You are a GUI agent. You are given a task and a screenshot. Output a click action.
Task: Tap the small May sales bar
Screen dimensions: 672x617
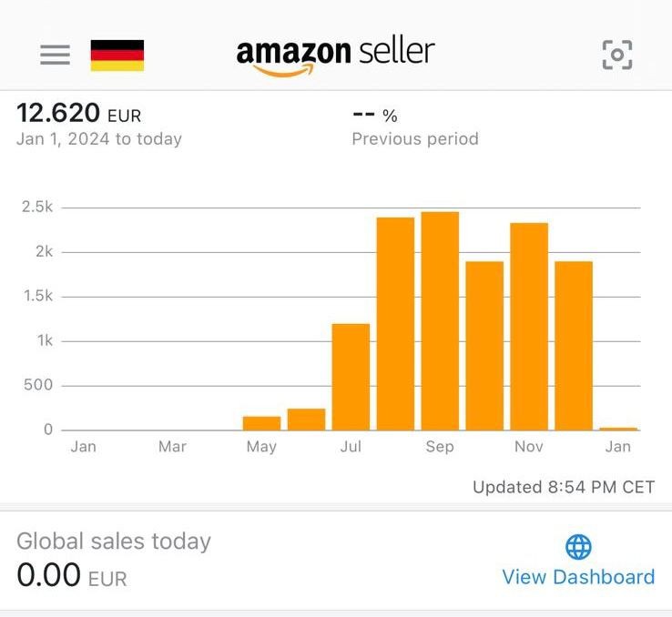click(x=261, y=423)
